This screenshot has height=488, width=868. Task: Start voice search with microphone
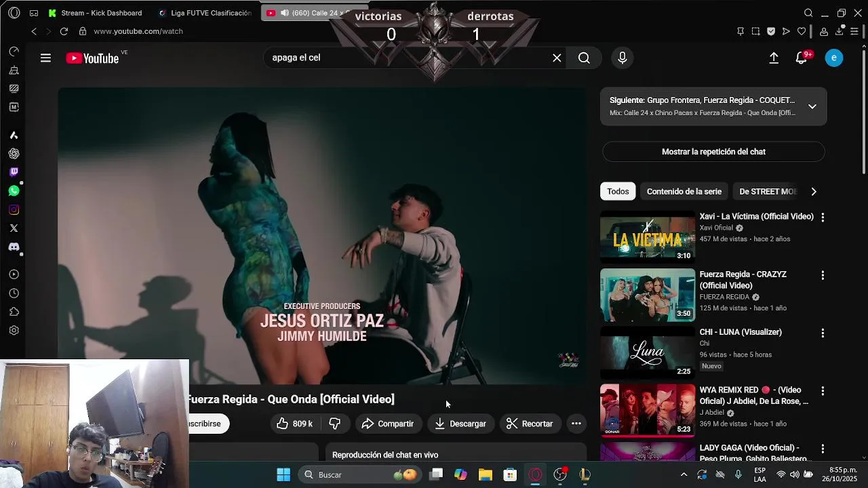click(x=622, y=58)
